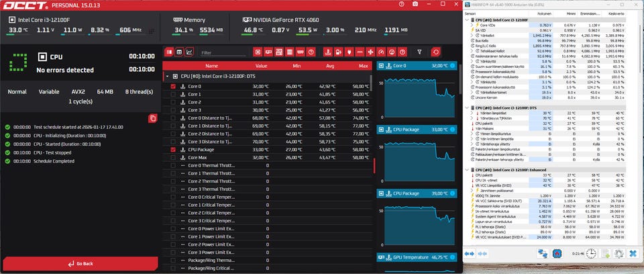644x274 pixels.
Task: Expand Jännitteen poikkeamat row in HWiNFO
Action: (x=472, y=191)
